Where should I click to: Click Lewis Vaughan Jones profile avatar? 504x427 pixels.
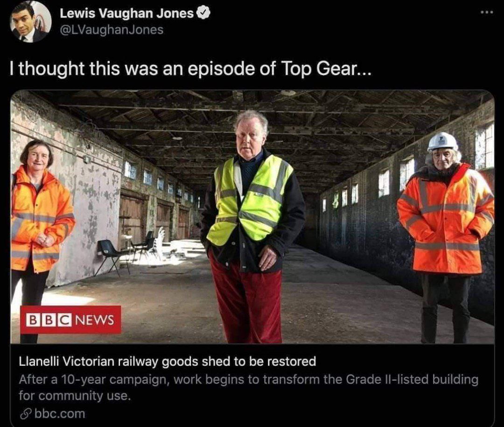point(31,22)
